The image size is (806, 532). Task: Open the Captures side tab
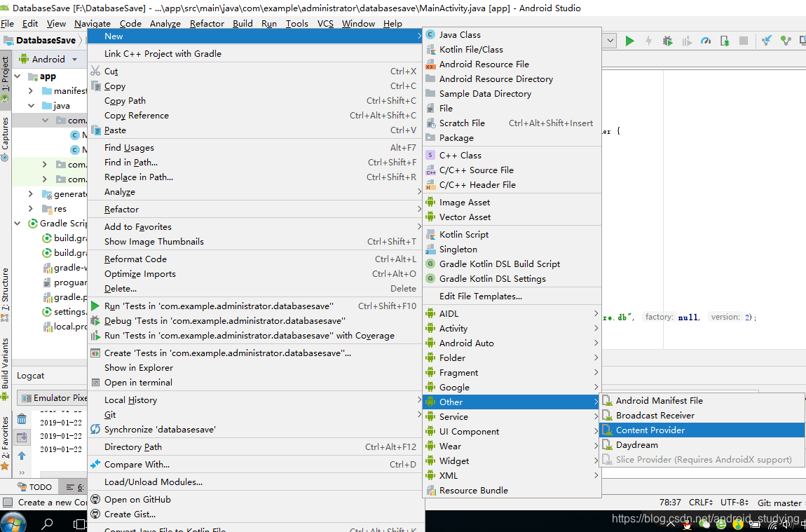click(x=5, y=138)
